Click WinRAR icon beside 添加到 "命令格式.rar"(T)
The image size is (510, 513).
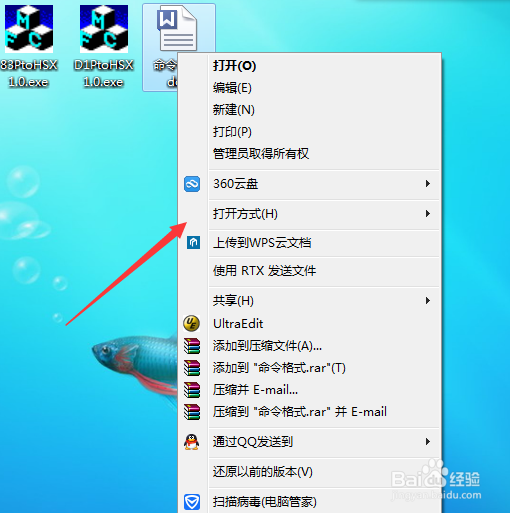pos(192,368)
